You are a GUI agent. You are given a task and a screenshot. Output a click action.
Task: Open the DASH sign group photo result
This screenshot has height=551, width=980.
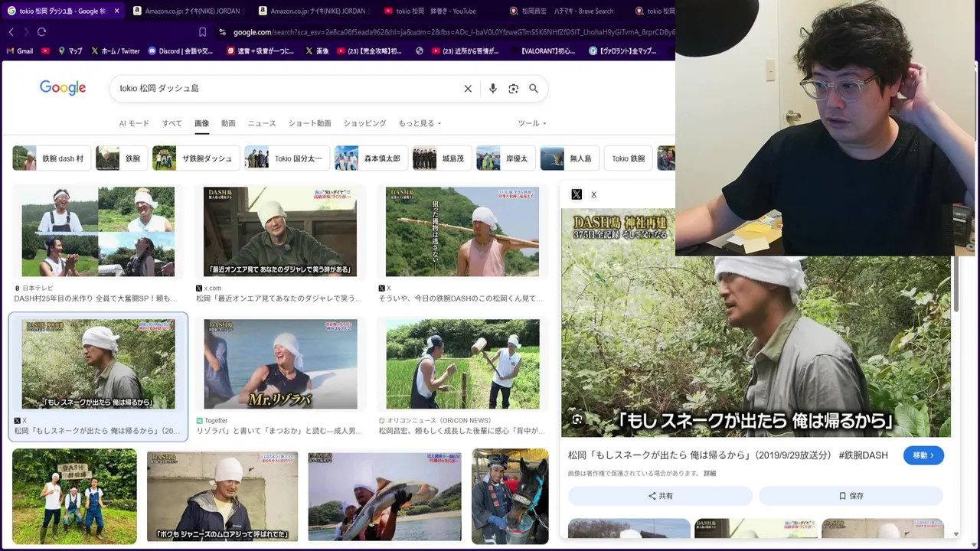click(x=74, y=497)
